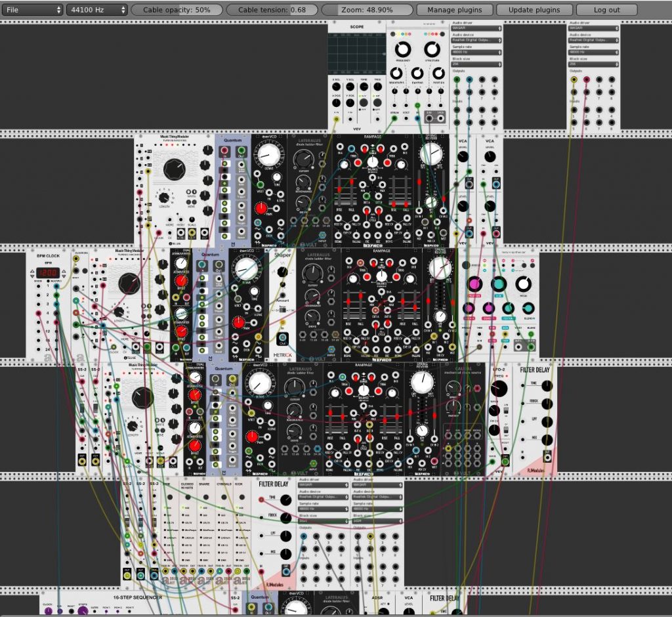Click the BPM CLOCK red tempo display
The height and width of the screenshot is (617, 672).
pyautogui.click(x=47, y=272)
